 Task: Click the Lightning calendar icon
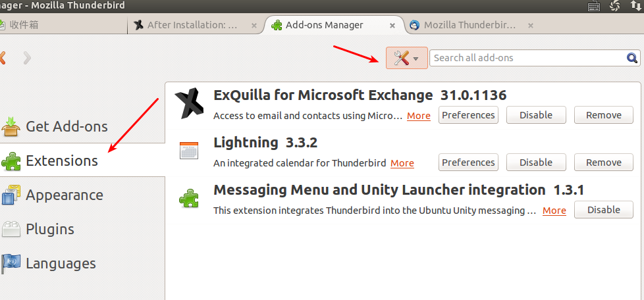coord(189,151)
